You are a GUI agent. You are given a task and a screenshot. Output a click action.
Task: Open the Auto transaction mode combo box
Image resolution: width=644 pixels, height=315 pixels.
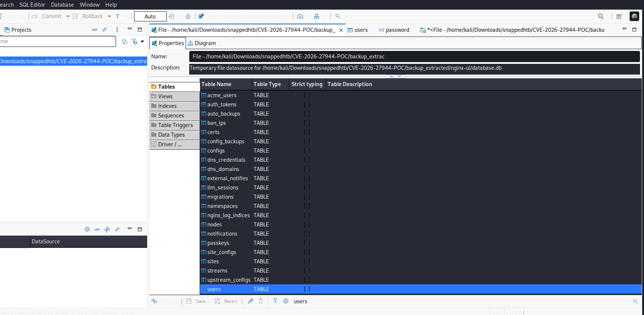coord(150,16)
